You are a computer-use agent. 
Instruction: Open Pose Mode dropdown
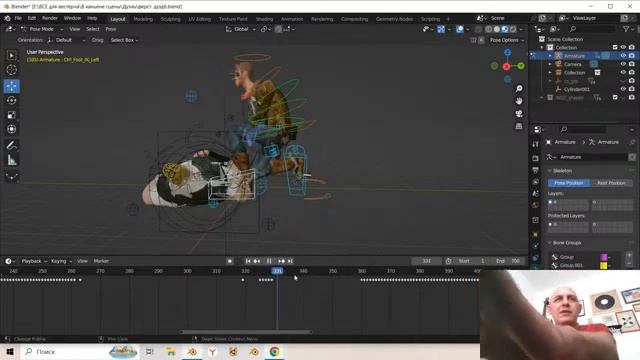[41, 29]
